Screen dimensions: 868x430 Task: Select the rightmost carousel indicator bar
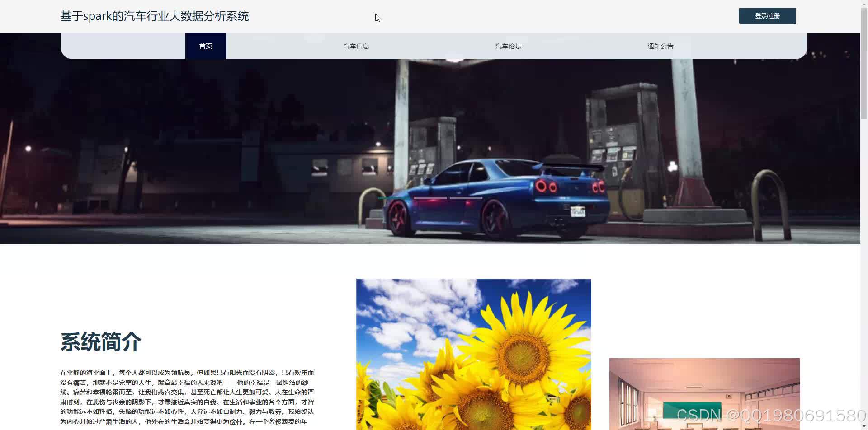click(466, 198)
